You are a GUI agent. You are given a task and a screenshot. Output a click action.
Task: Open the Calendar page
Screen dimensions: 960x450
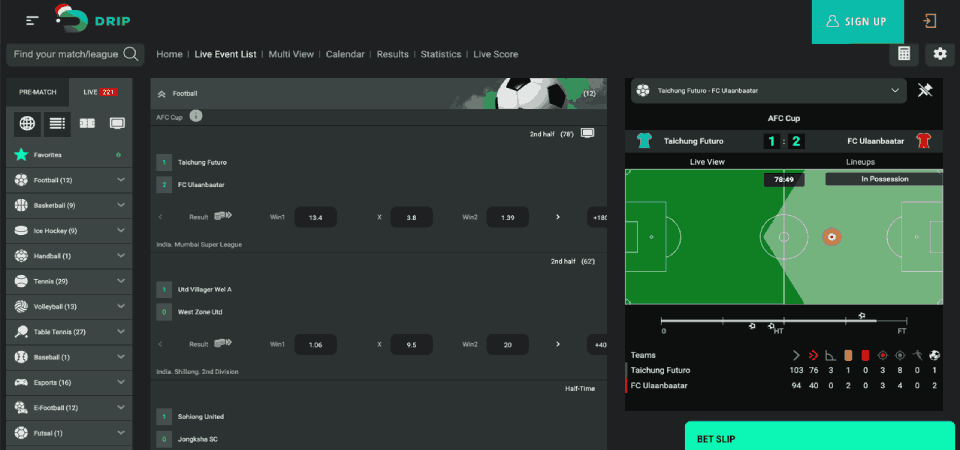(345, 54)
